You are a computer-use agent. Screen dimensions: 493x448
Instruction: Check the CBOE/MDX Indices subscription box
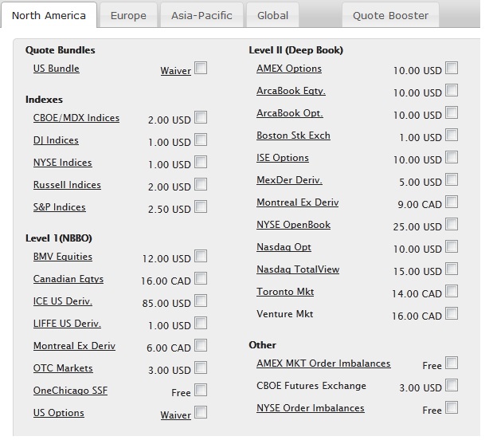[x=201, y=118]
